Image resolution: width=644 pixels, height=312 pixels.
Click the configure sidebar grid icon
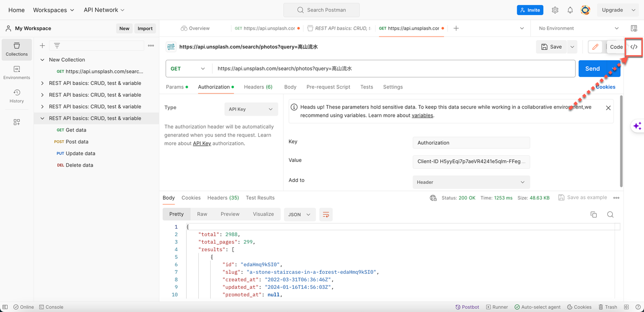pyautogui.click(x=17, y=122)
